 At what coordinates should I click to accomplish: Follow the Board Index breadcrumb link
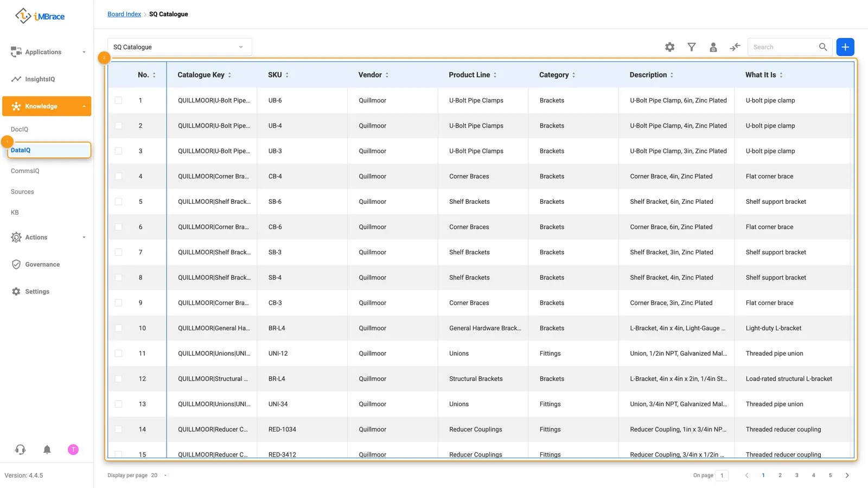pos(124,14)
